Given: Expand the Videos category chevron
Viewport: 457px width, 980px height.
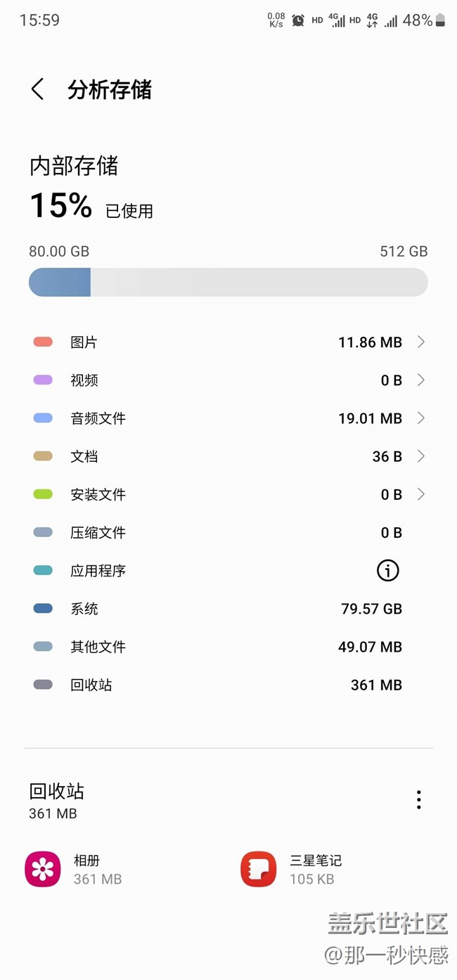Looking at the screenshot, I should tap(420, 380).
